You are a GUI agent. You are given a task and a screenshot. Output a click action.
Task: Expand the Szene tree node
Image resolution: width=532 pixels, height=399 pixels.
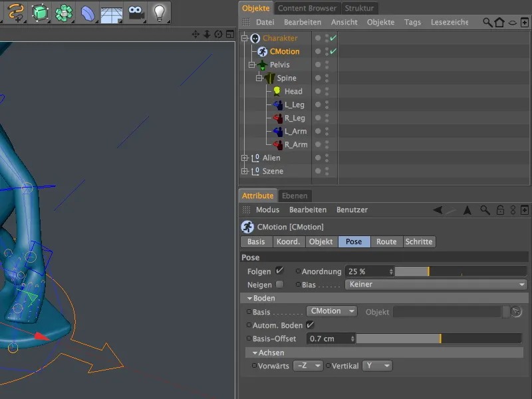point(244,171)
